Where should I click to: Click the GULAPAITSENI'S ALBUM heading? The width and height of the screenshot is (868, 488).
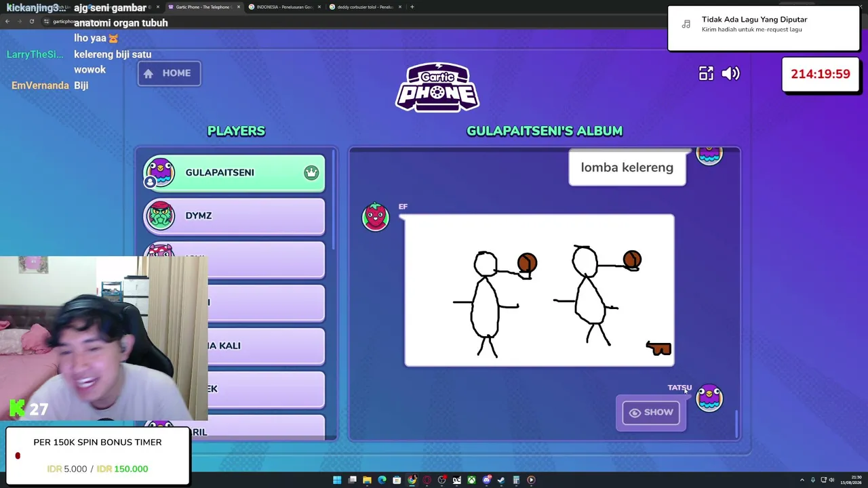pos(545,131)
